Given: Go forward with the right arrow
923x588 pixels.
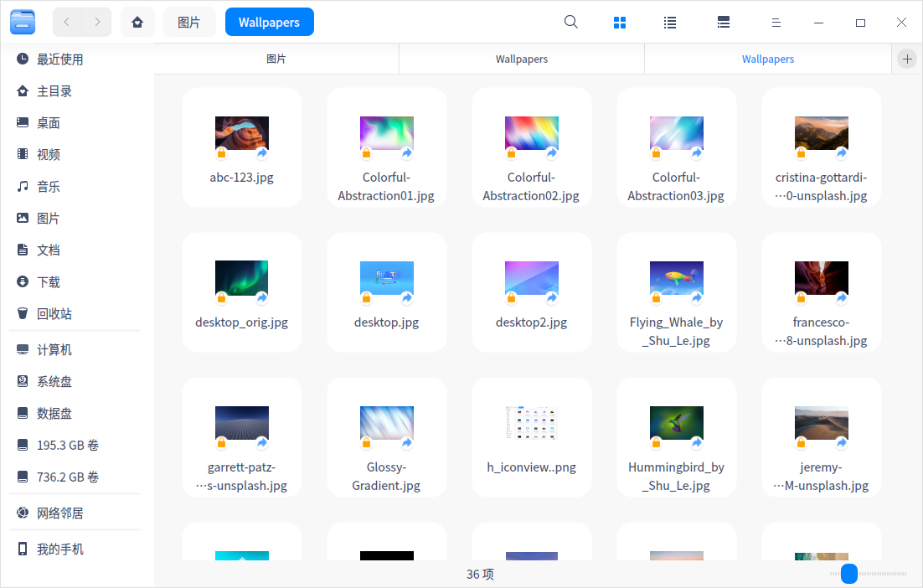Looking at the screenshot, I should coord(97,23).
